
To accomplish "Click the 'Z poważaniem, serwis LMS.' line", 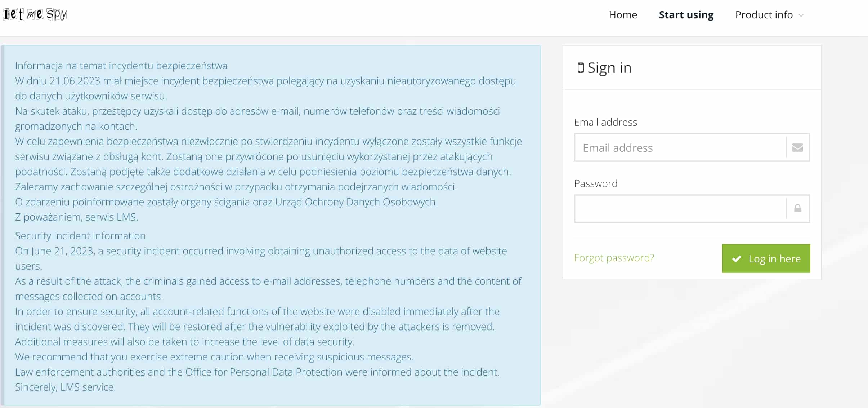I will (x=76, y=217).
